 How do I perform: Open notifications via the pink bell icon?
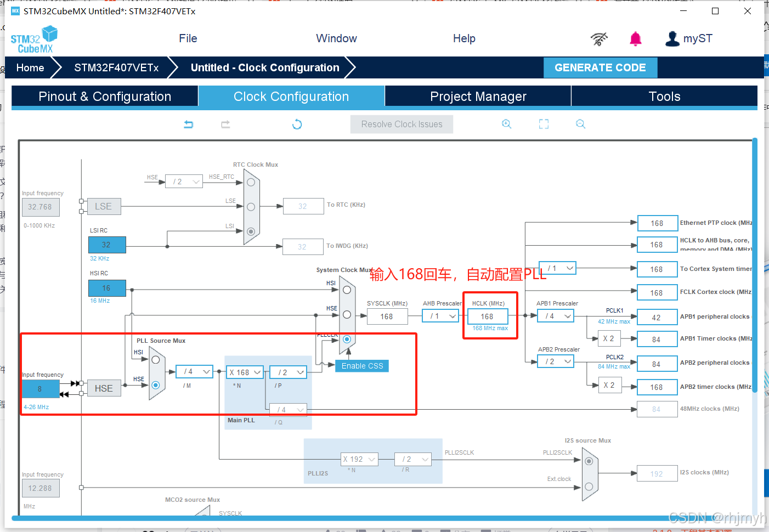pos(635,38)
